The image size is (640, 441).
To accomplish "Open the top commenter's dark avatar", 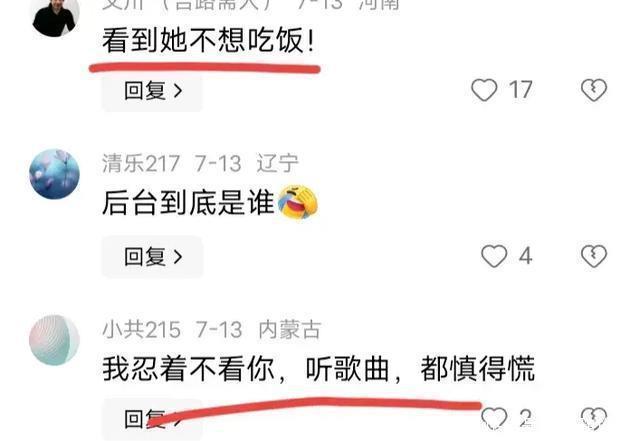I will 56,16.
